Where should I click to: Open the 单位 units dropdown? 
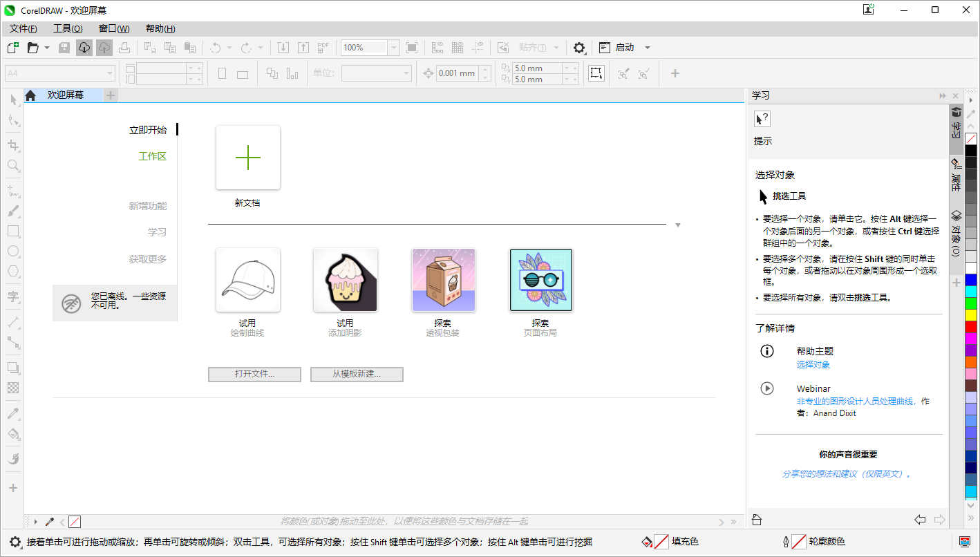406,73
